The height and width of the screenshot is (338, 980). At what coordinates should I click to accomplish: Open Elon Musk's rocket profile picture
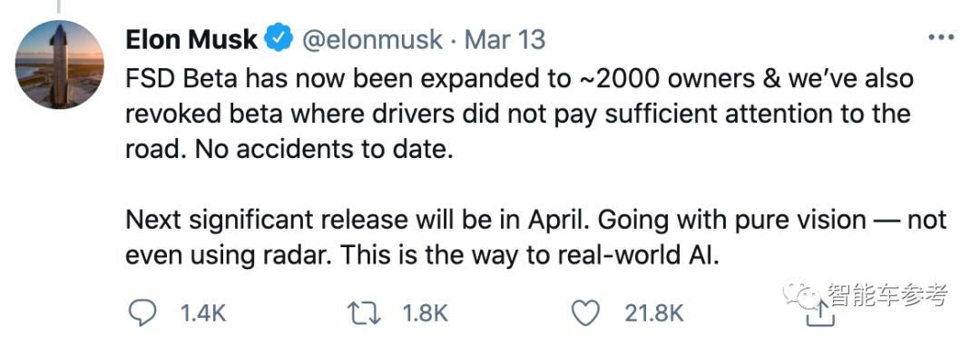pos(59,65)
